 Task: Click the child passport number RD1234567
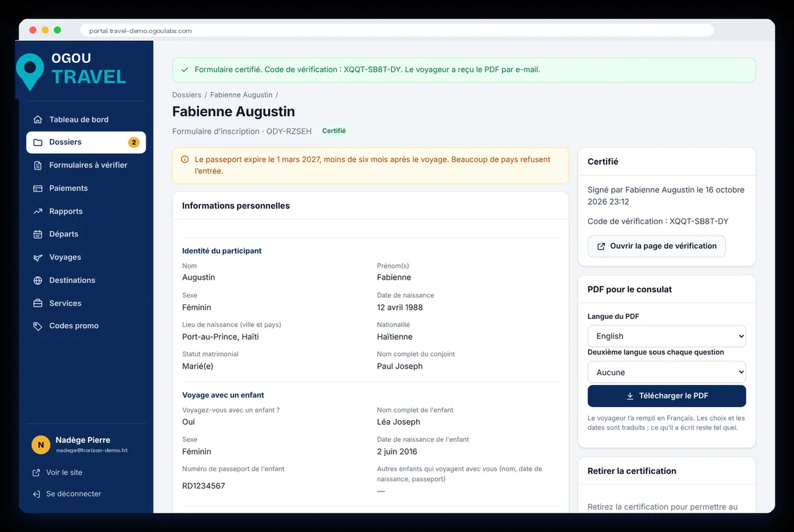tap(204, 486)
